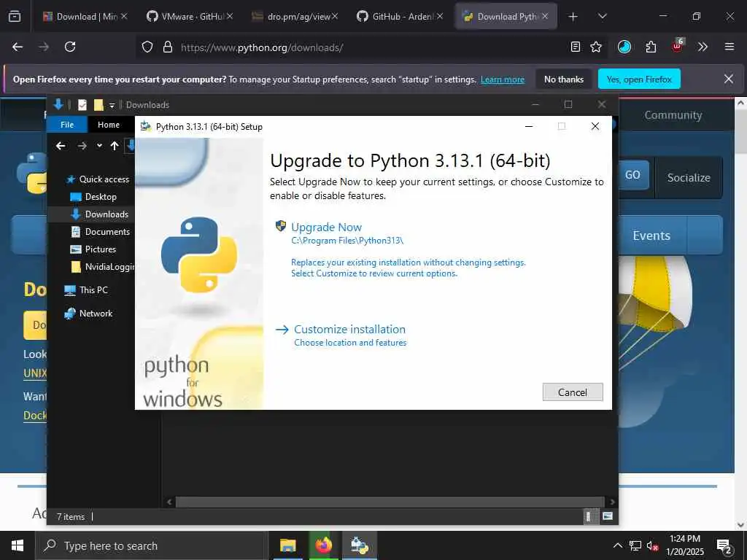Switch to GitHub - Arden tab
Image resolution: width=747 pixels, height=560 pixels.
point(400,16)
